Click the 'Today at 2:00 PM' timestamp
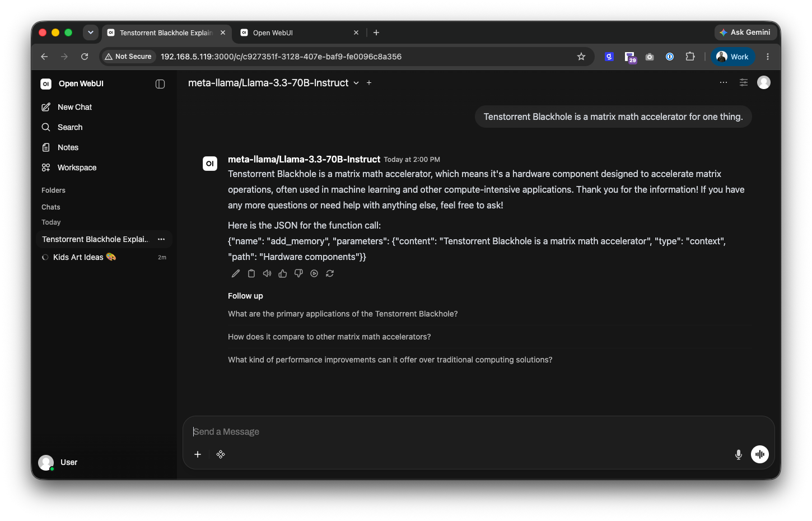812x521 pixels. point(412,160)
